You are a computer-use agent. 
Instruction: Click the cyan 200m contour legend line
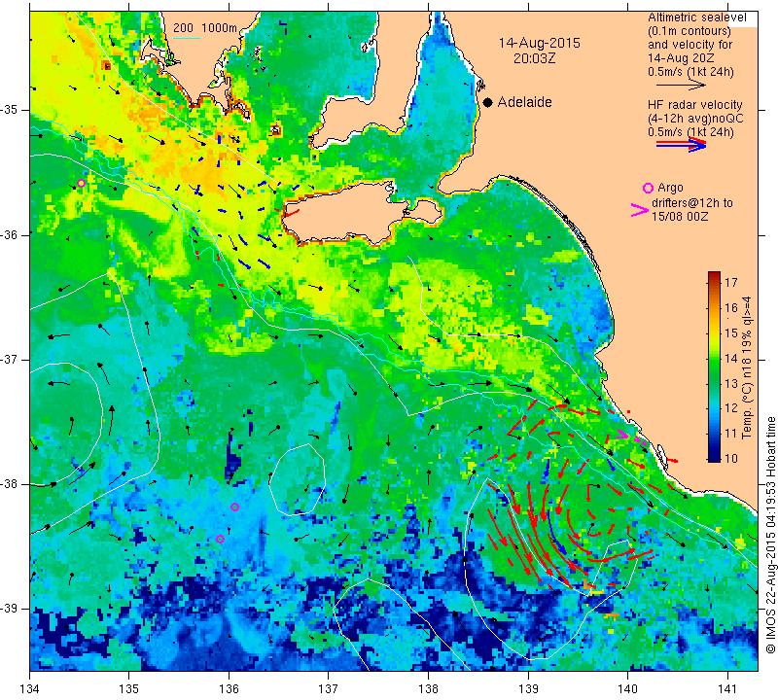(x=186, y=38)
